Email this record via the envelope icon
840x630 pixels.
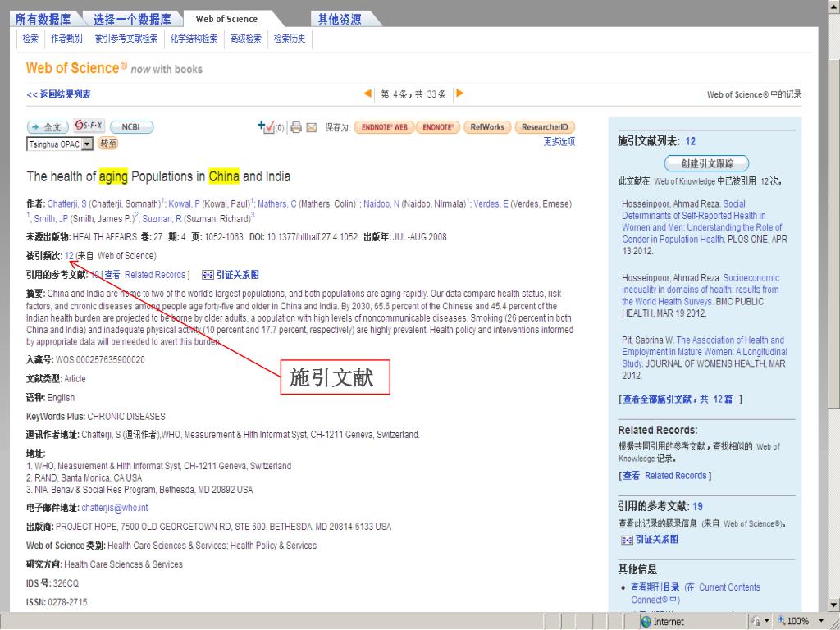click(311, 127)
